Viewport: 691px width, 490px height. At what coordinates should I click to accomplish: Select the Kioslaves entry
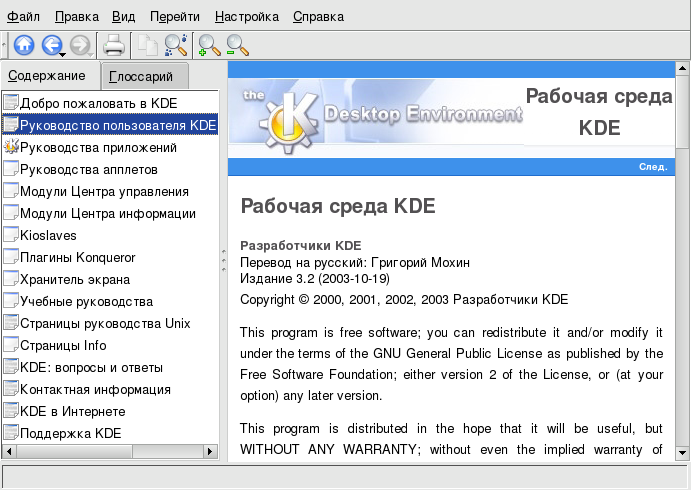click(48, 235)
